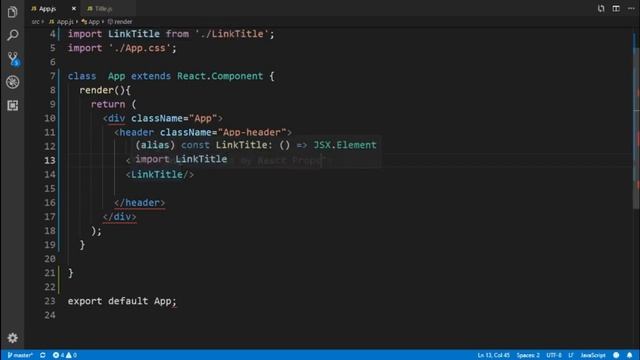Show errors and warnings count panel

click(x=64, y=355)
